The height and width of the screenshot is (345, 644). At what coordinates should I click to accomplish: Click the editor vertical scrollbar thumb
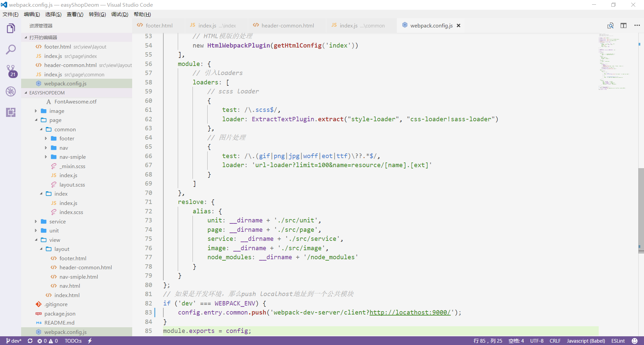[x=641, y=211]
